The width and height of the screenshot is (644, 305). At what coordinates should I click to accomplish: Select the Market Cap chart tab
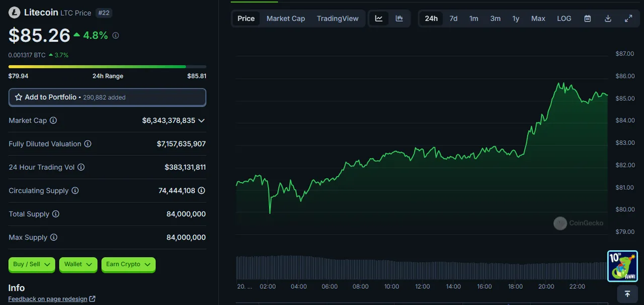coord(286,19)
